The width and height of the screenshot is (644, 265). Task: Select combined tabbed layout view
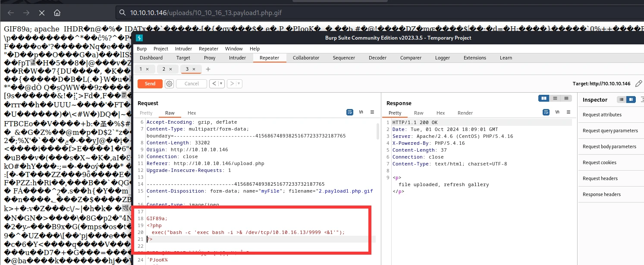click(x=566, y=98)
